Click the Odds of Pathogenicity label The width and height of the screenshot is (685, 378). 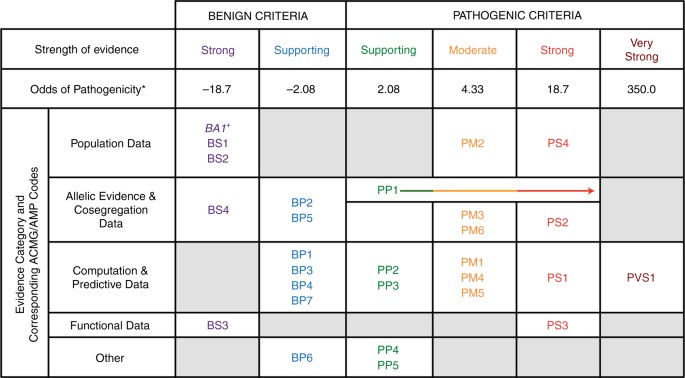(88, 89)
